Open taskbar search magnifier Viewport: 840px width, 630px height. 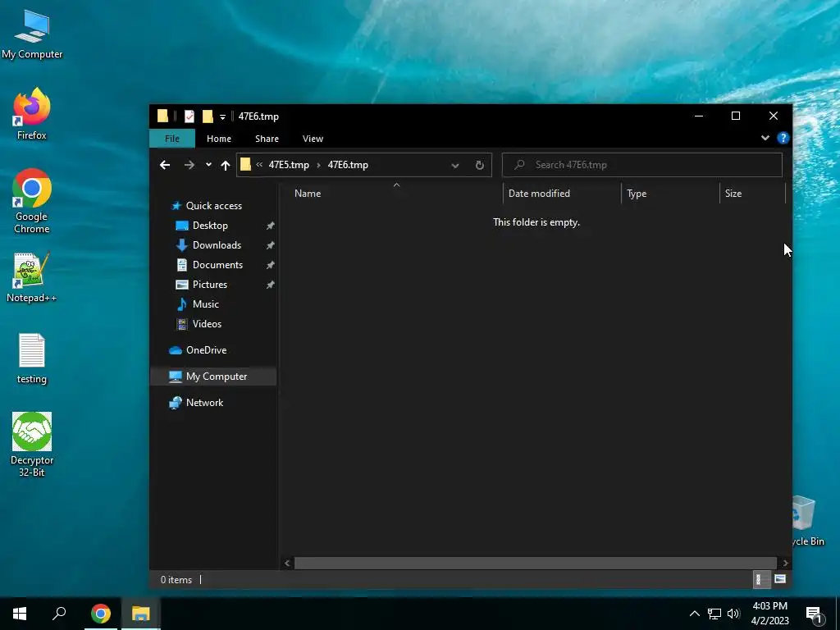pos(59,614)
